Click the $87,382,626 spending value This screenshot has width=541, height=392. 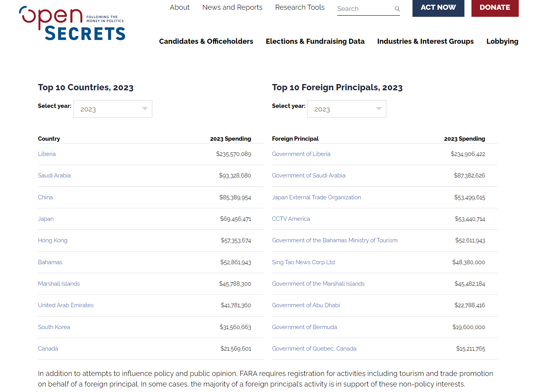470,175
